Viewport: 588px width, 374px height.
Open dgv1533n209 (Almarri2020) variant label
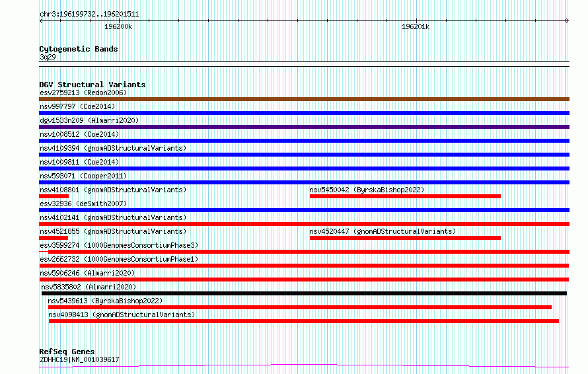coord(89,120)
